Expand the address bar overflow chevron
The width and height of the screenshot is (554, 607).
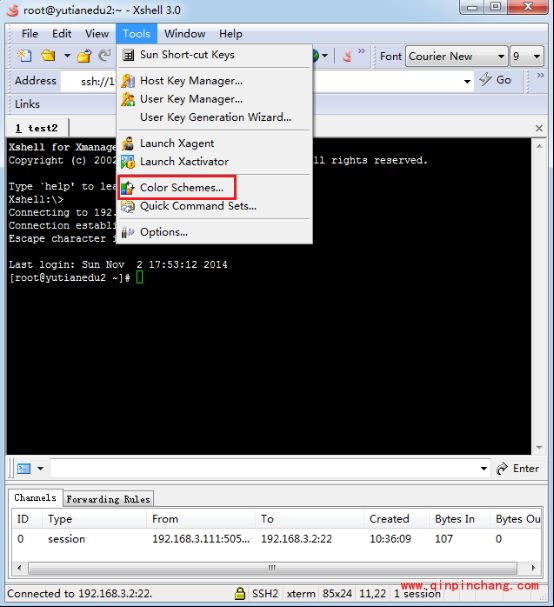point(540,75)
